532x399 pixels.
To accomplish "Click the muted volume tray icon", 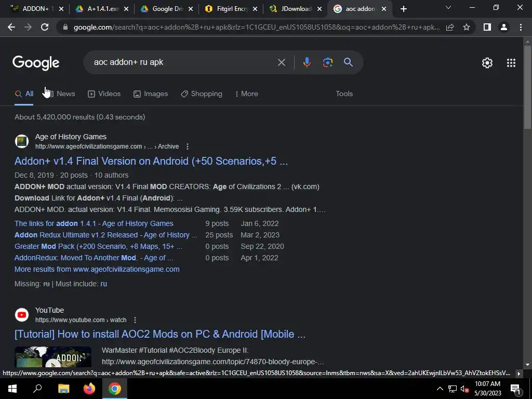I will point(464,389).
